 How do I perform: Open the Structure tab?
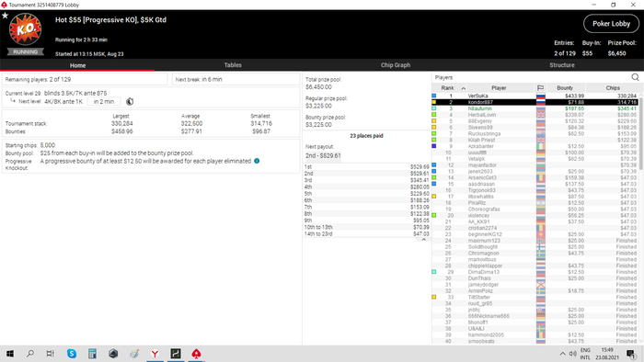pyautogui.click(x=562, y=65)
